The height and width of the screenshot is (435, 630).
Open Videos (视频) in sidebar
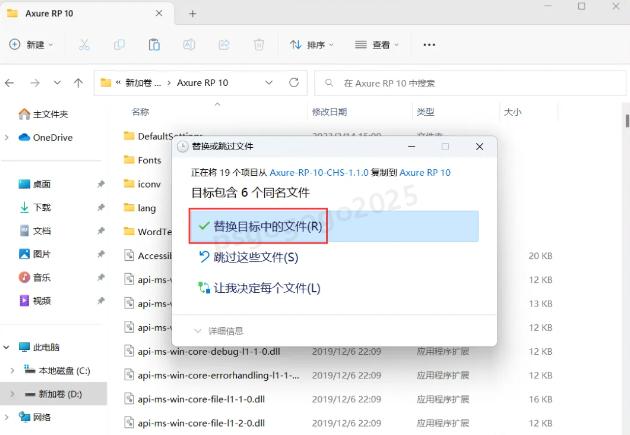point(35,300)
